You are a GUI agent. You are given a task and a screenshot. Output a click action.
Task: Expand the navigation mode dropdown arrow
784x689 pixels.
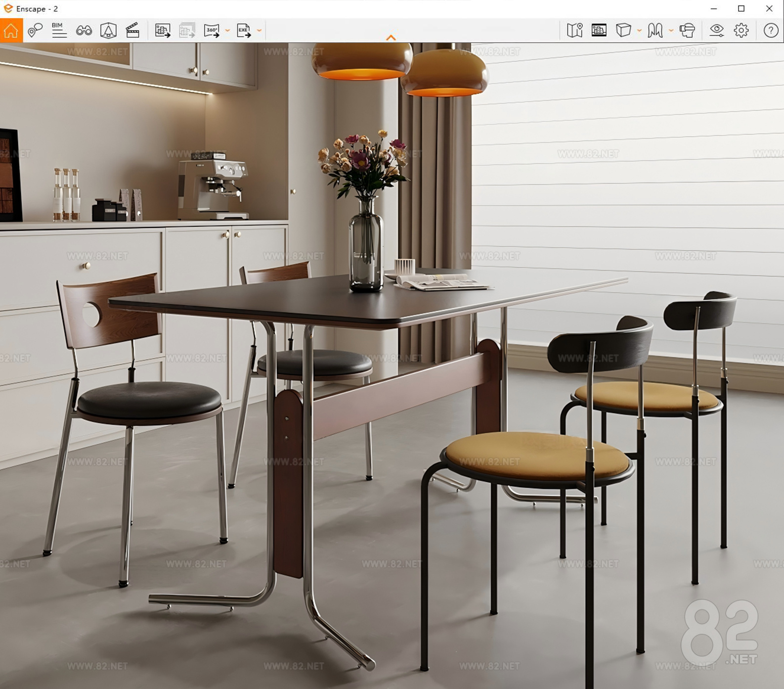(671, 31)
